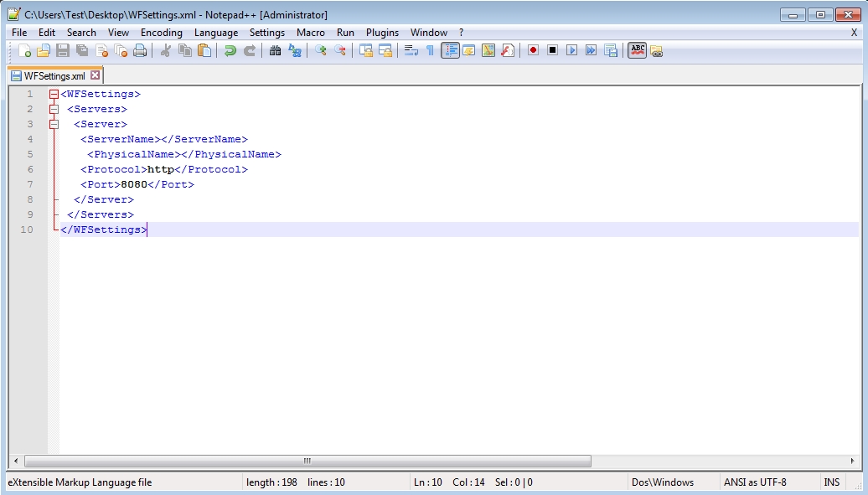Toggle Show All Characters paragraph icon

tap(431, 50)
